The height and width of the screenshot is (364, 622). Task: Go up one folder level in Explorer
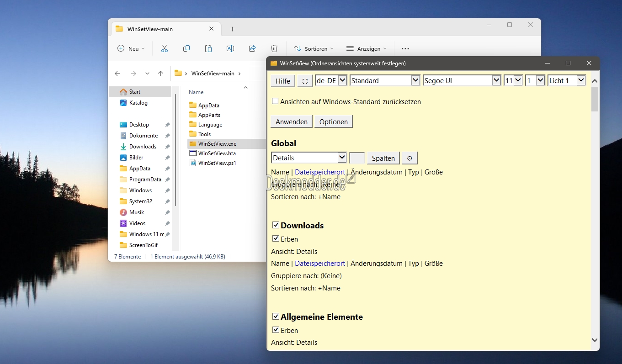point(160,74)
